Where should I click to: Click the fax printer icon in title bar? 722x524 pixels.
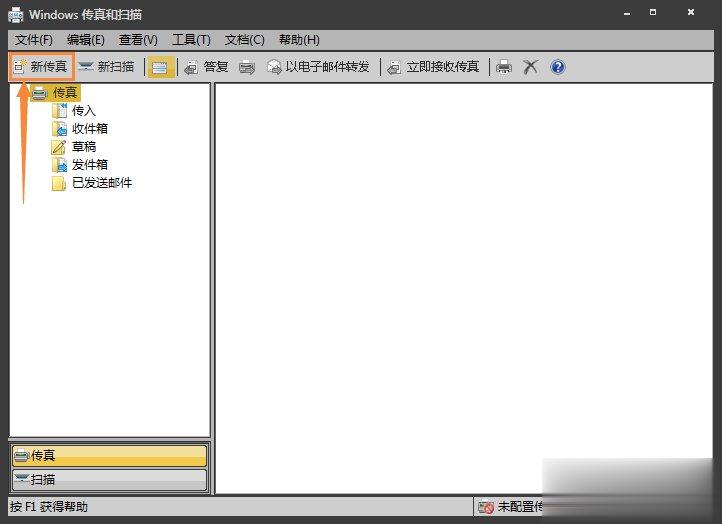(x=16, y=15)
